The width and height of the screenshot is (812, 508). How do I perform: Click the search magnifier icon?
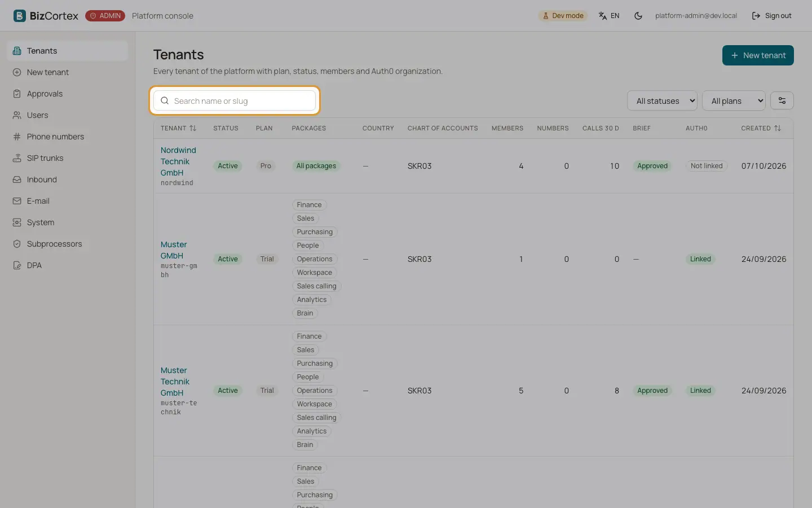click(x=165, y=100)
